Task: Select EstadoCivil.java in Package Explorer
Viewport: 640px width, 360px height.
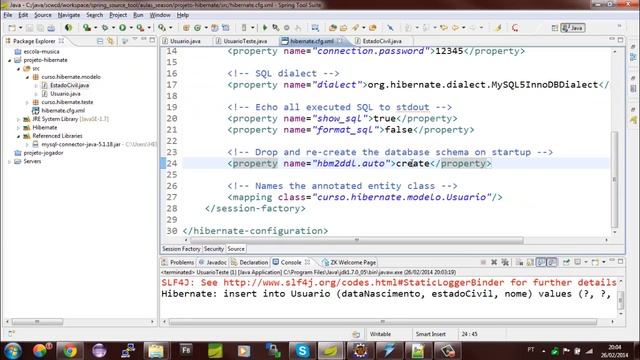Action: point(69,85)
